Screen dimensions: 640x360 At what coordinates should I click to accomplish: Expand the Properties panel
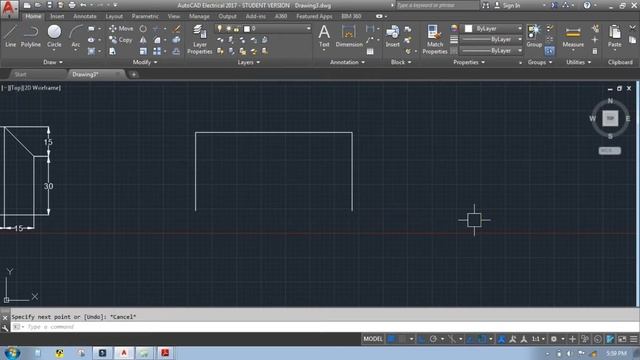coord(469,62)
